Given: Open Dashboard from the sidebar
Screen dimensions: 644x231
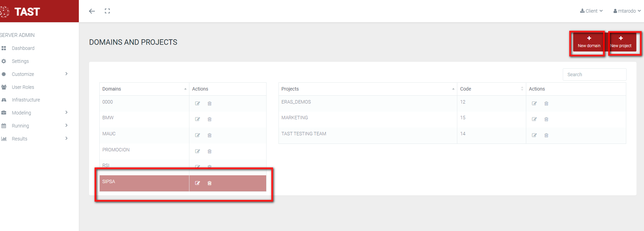Looking at the screenshot, I should click(x=23, y=48).
